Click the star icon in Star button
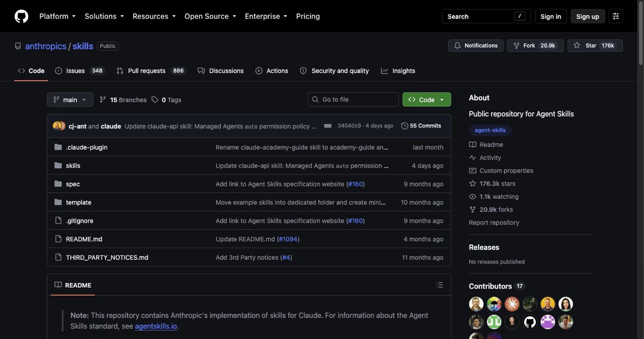This screenshot has width=644, height=339. click(577, 45)
